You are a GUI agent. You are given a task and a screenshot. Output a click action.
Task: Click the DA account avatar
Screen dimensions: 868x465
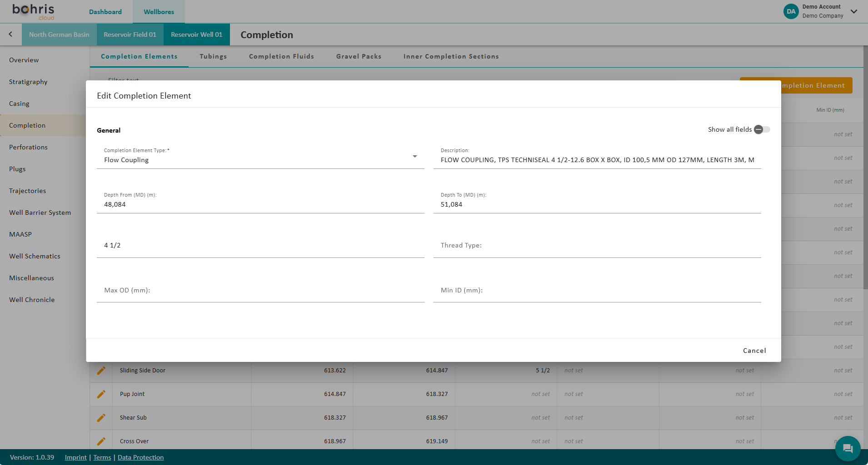pyautogui.click(x=791, y=11)
